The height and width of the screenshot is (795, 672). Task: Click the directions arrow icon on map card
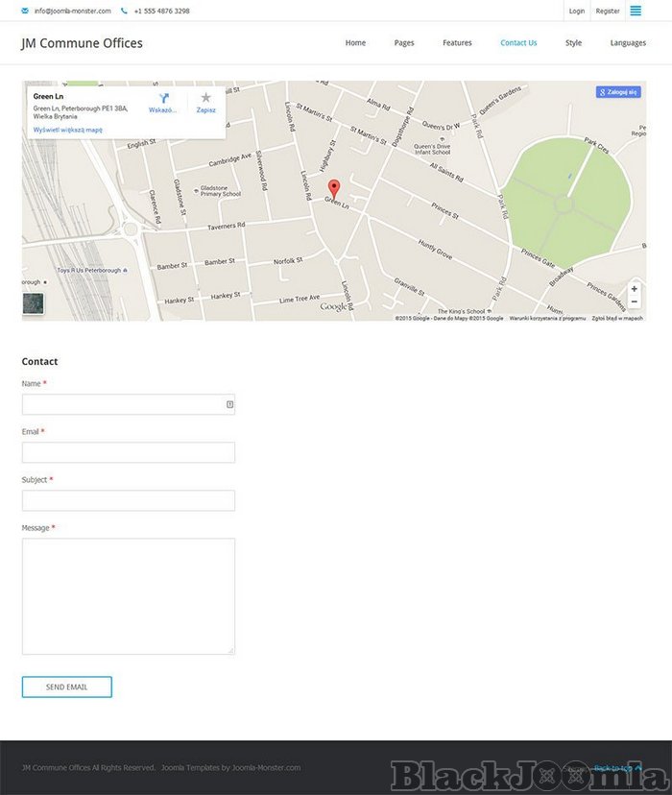point(164,98)
